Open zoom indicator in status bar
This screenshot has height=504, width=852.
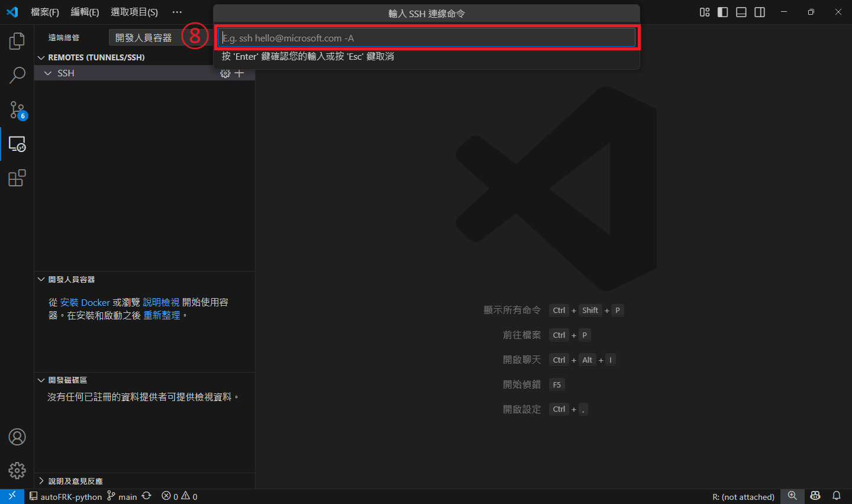pos(792,496)
